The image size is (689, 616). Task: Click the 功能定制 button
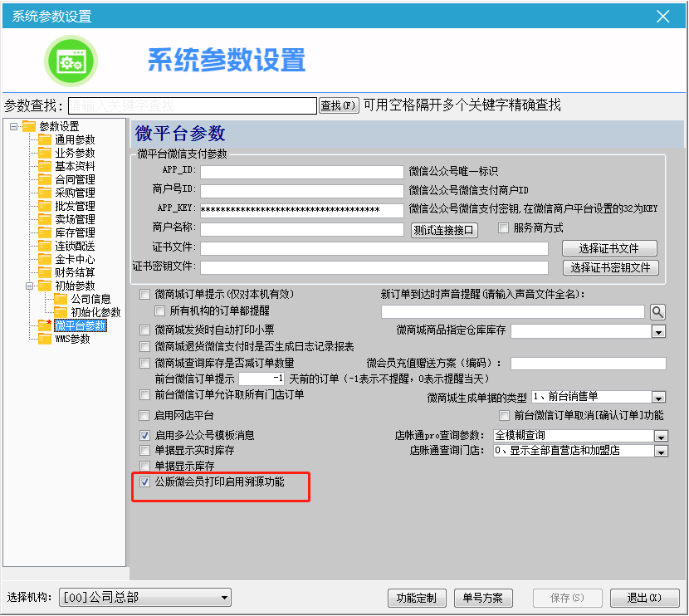point(417,598)
